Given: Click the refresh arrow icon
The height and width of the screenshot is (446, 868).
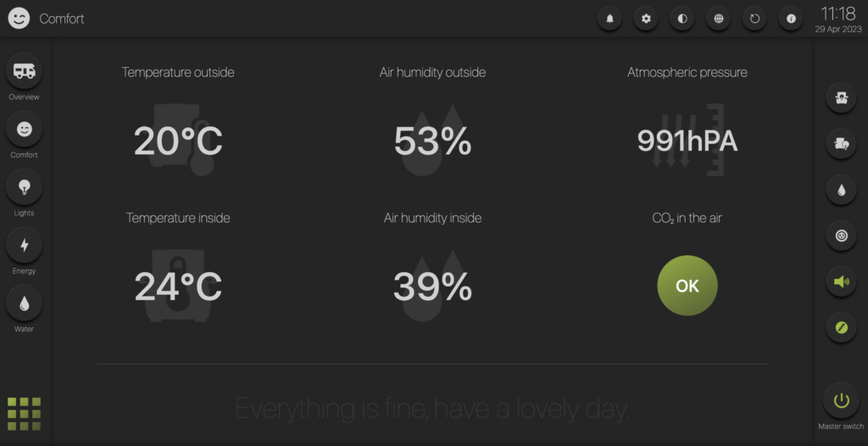Looking at the screenshot, I should coord(754,19).
